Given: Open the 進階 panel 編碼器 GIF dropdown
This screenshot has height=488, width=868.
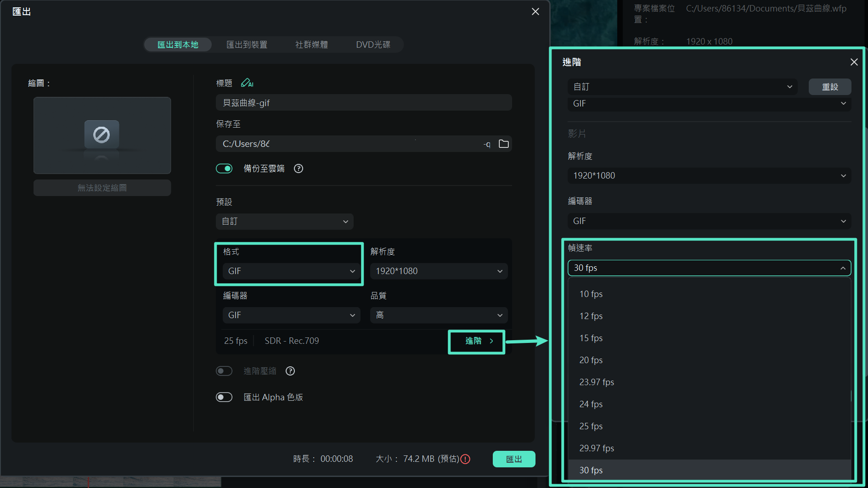Looking at the screenshot, I should [710, 221].
